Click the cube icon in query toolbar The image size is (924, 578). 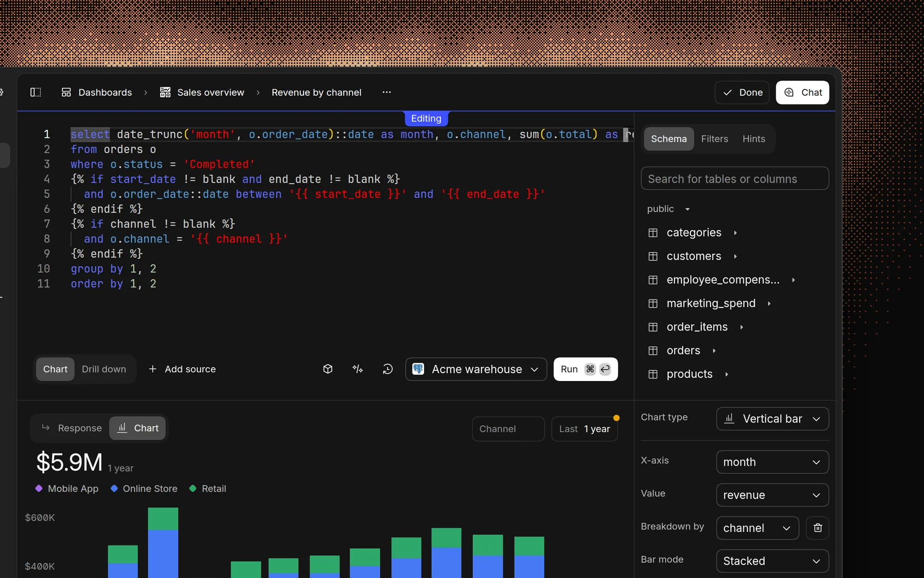coord(328,369)
